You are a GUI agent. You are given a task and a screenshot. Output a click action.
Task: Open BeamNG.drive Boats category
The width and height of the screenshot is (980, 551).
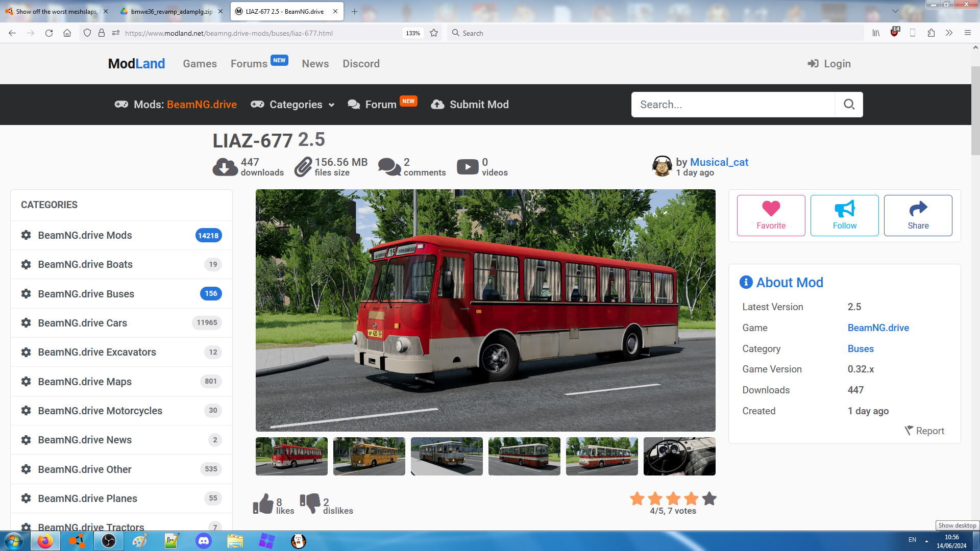coord(121,264)
